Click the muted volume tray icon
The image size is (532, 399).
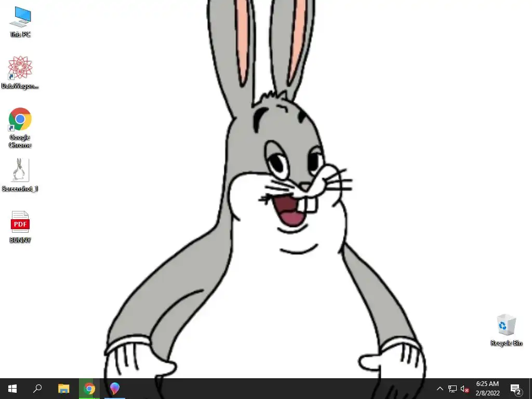click(464, 389)
